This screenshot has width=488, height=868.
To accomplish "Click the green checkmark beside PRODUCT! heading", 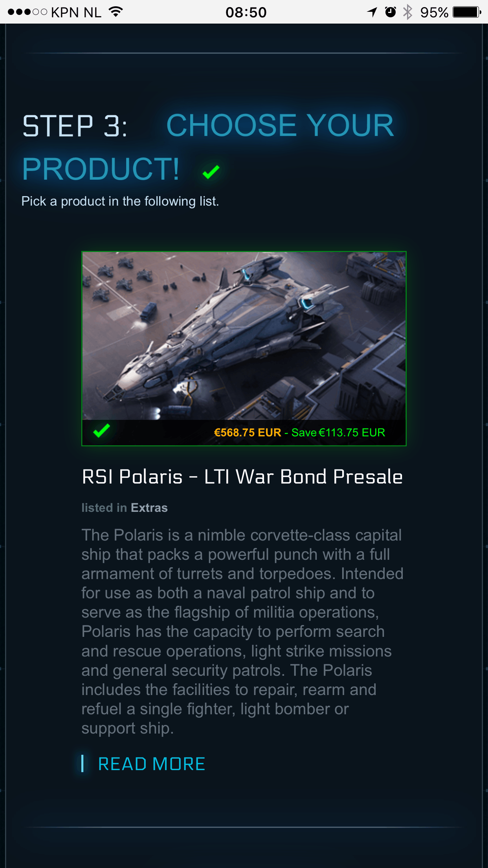I will (x=211, y=171).
